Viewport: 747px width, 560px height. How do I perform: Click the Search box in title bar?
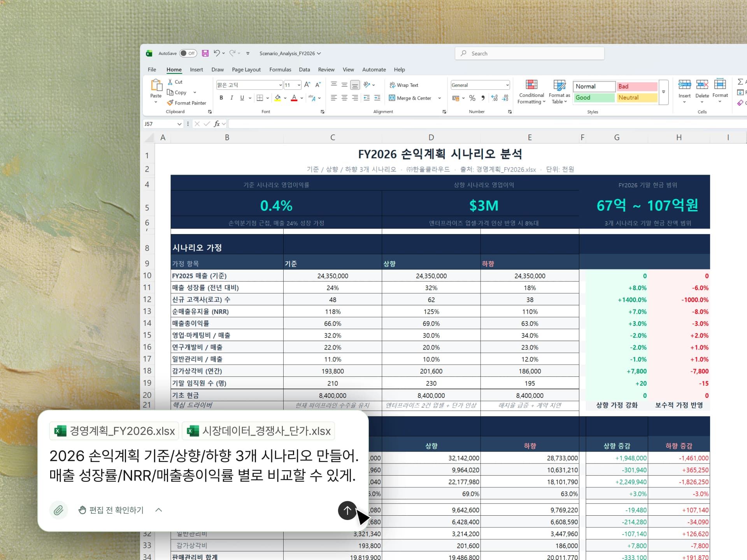tap(529, 53)
